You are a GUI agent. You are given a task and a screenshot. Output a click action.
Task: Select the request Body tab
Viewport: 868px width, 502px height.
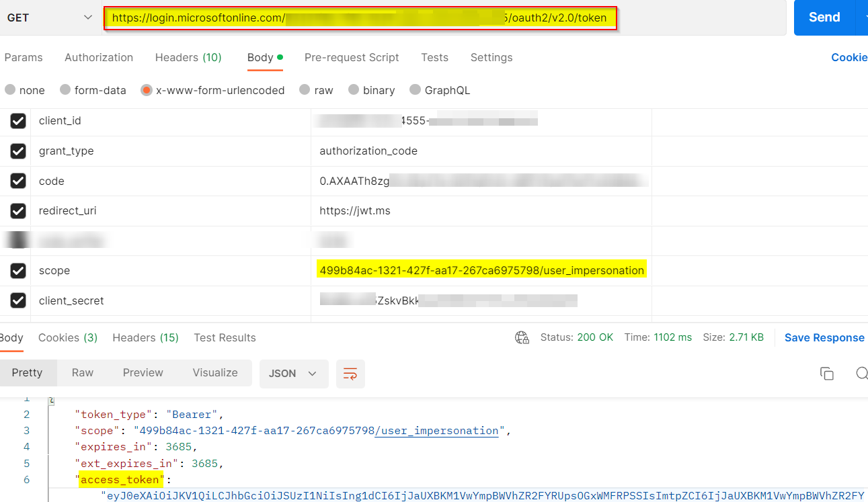click(x=265, y=58)
